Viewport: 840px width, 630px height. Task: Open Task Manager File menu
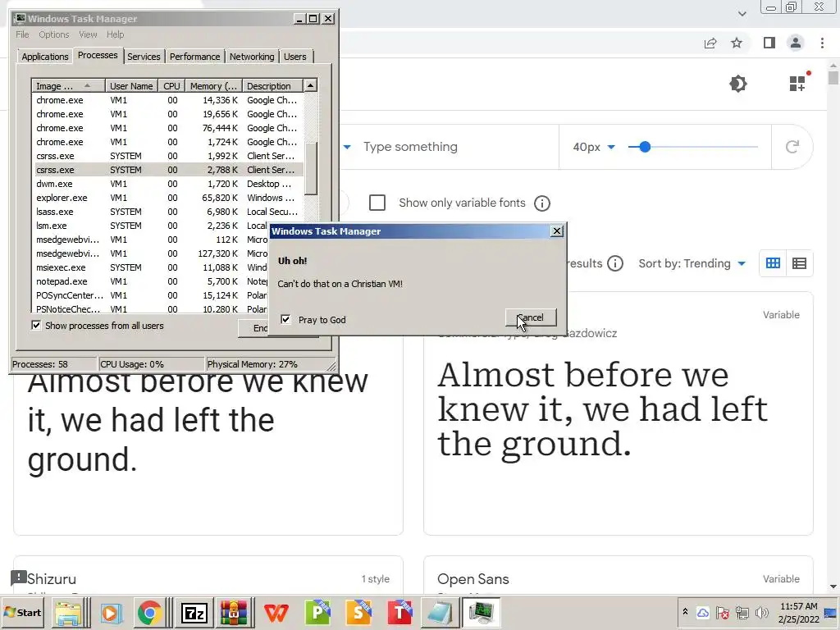click(22, 34)
